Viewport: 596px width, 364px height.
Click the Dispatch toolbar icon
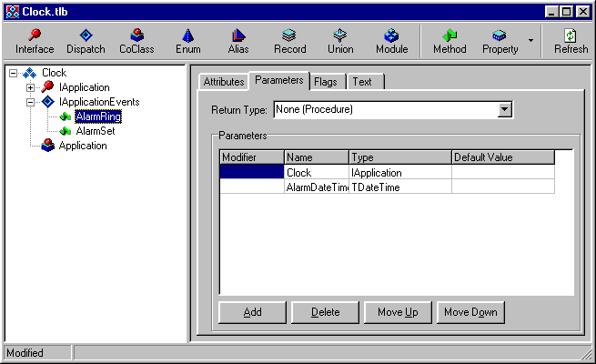pyautogui.click(x=86, y=41)
